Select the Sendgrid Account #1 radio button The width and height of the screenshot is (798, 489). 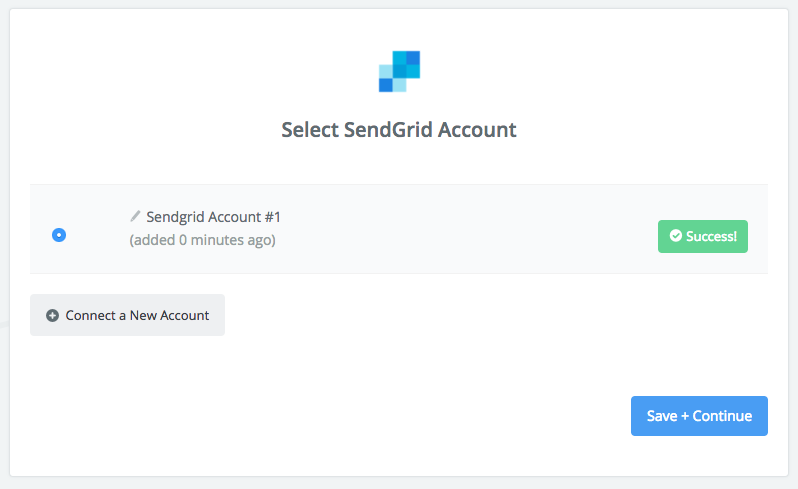point(59,235)
